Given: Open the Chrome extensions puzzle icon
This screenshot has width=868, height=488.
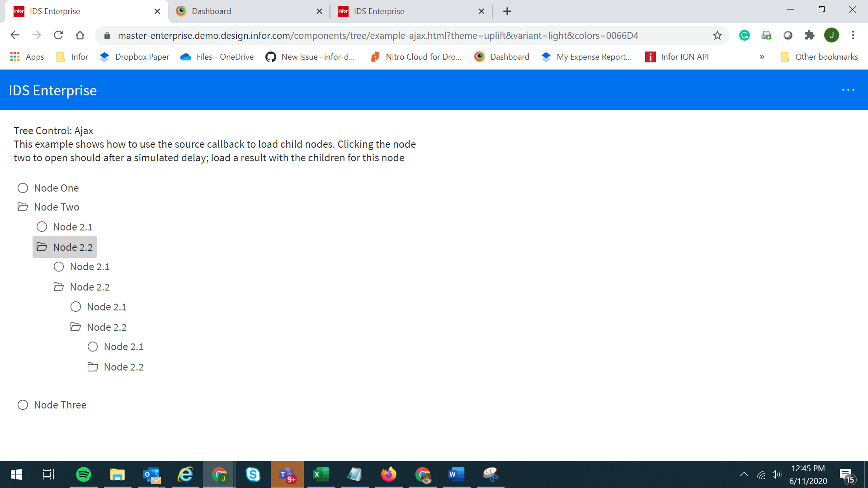Looking at the screenshot, I should pyautogui.click(x=810, y=35).
